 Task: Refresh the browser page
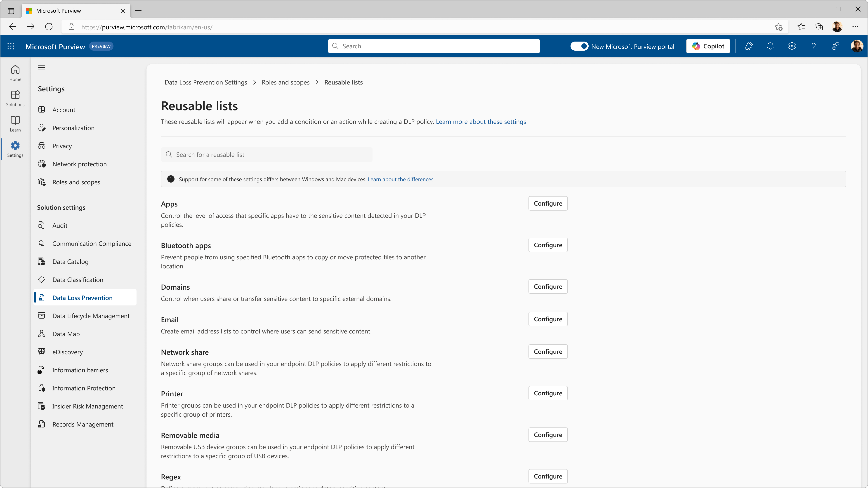[49, 27]
